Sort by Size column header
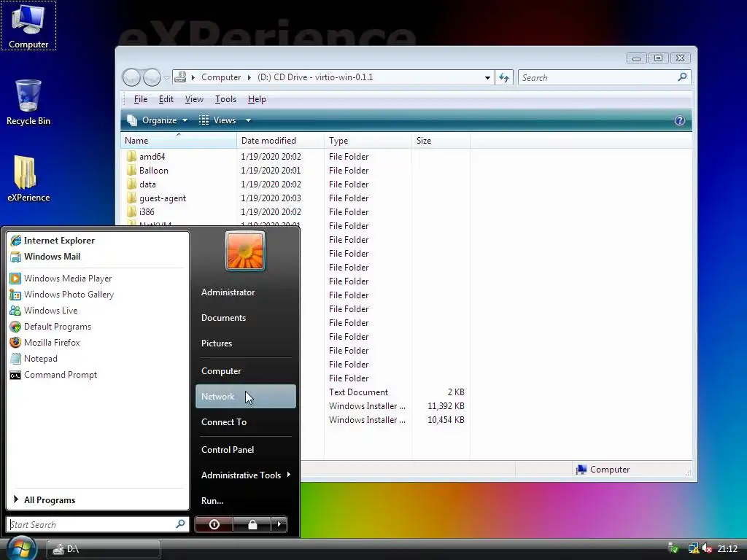This screenshot has width=747, height=560. 441,141
